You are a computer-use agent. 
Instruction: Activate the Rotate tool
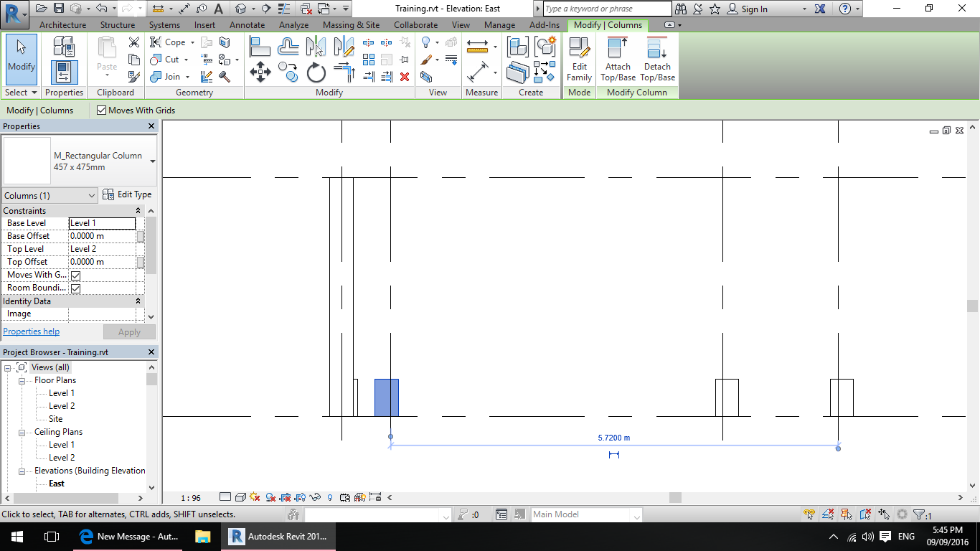316,72
